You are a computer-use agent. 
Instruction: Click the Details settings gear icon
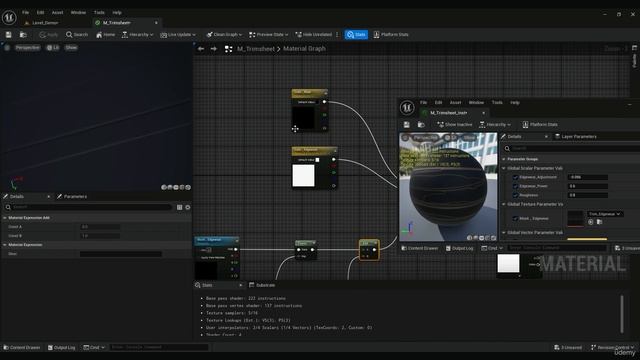(188, 207)
